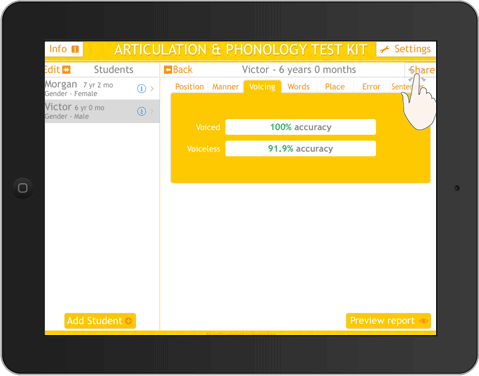Switch to the Manner tab
This screenshot has width=479, height=376.
(225, 87)
